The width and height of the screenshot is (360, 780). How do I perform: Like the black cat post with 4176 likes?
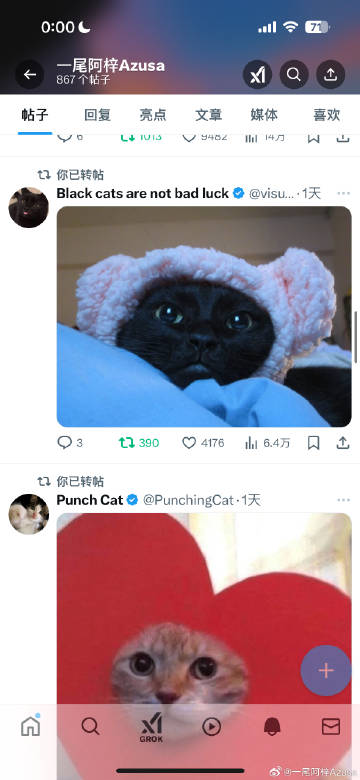[x=203, y=443]
